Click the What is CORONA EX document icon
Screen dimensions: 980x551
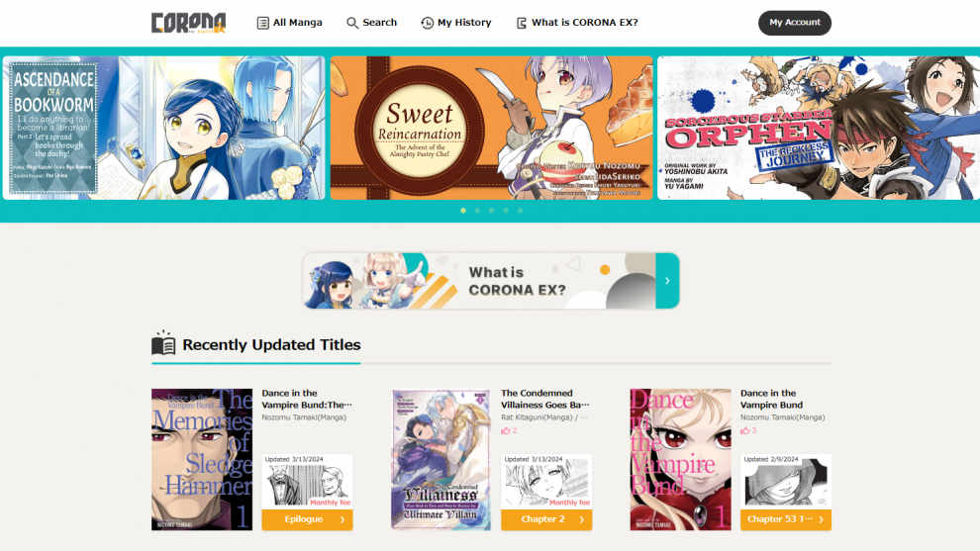tap(522, 23)
